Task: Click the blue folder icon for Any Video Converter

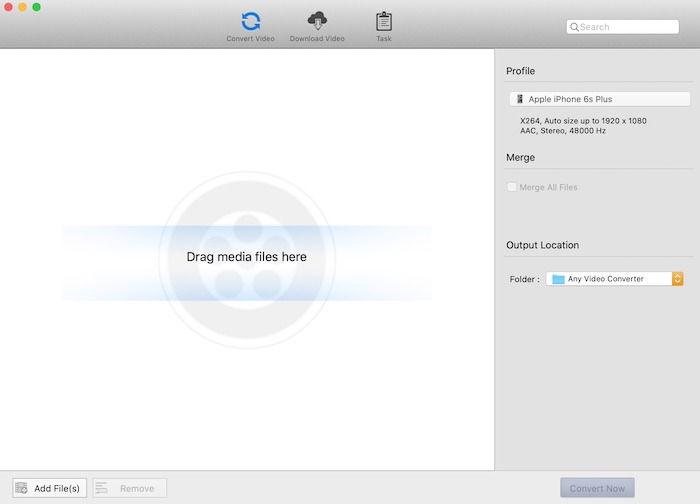Action: (558, 279)
